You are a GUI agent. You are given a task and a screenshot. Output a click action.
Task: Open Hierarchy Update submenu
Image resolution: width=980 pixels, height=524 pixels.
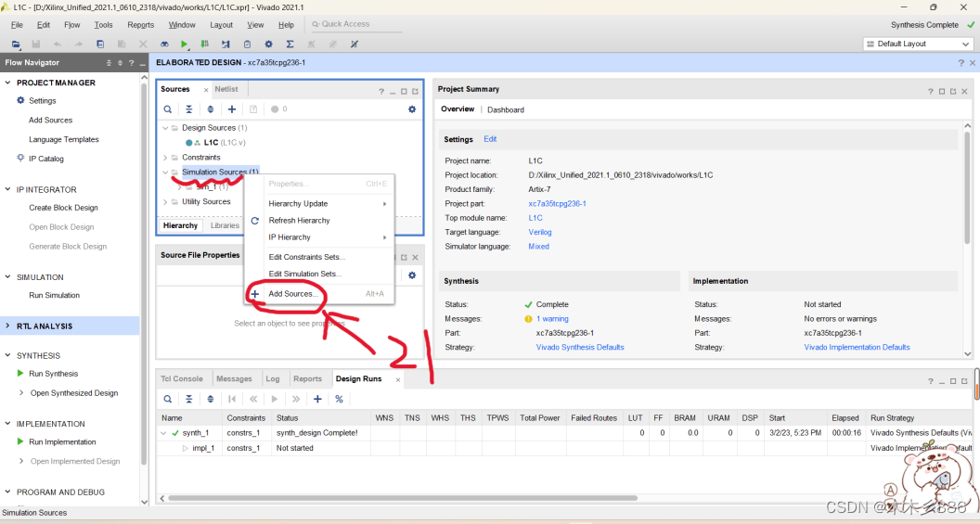(x=319, y=204)
